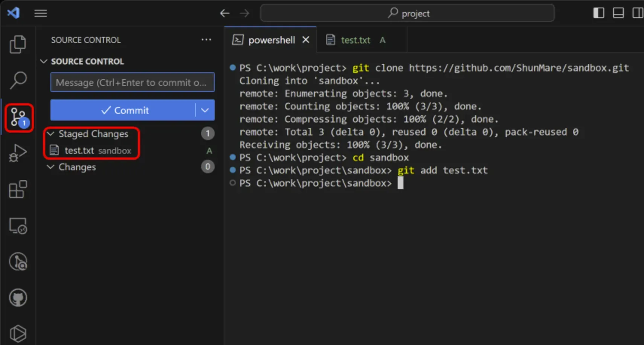The image size is (644, 345).
Task: Toggle the secondary side bar layout icon
Action: pyautogui.click(x=638, y=13)
